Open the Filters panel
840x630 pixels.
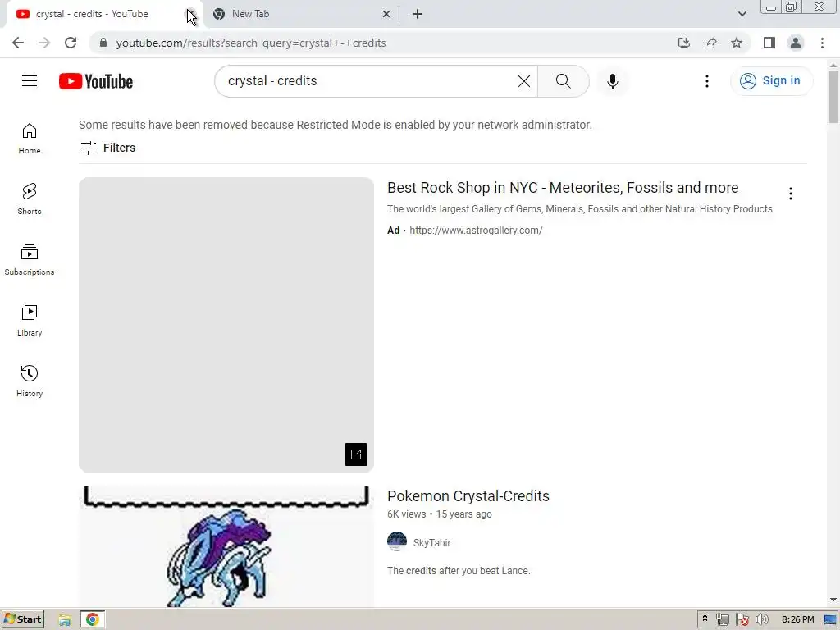[107, 148]
